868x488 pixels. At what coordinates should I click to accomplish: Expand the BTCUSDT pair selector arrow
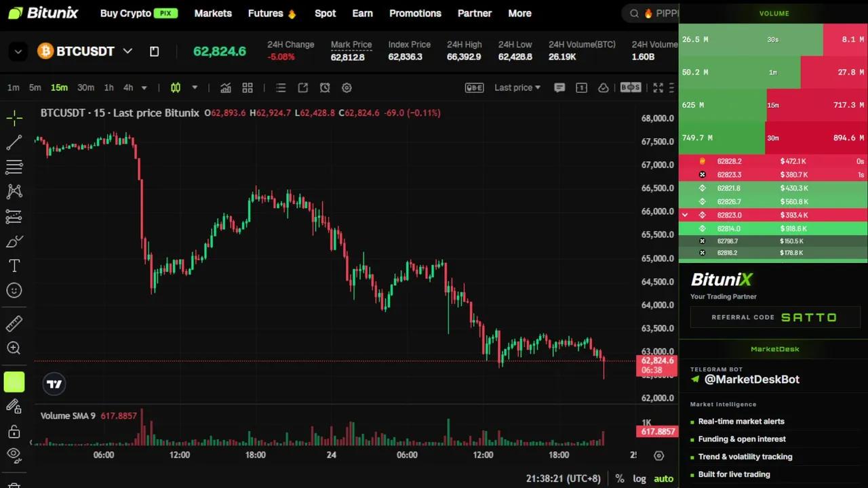coord(127,52)
